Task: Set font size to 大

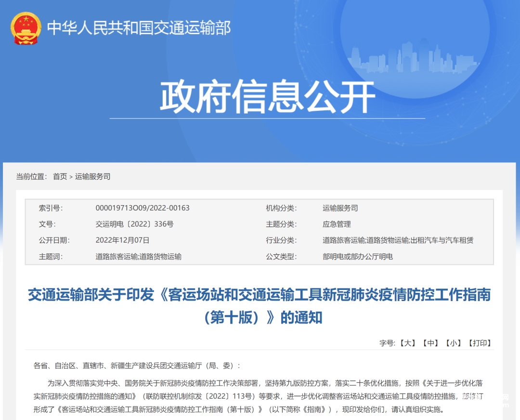Action: click(x=408, y=343)
